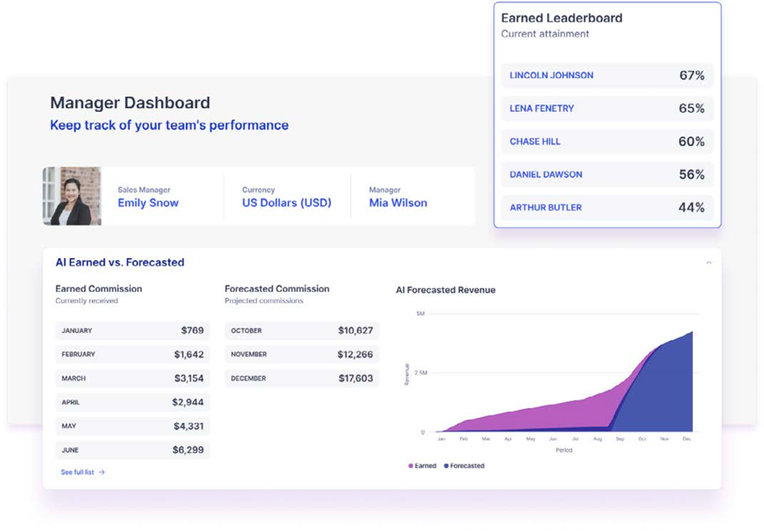Click the $769 earned amount
Screen dimensions: 764x532
pyautogui.click(x=193, y=330)
